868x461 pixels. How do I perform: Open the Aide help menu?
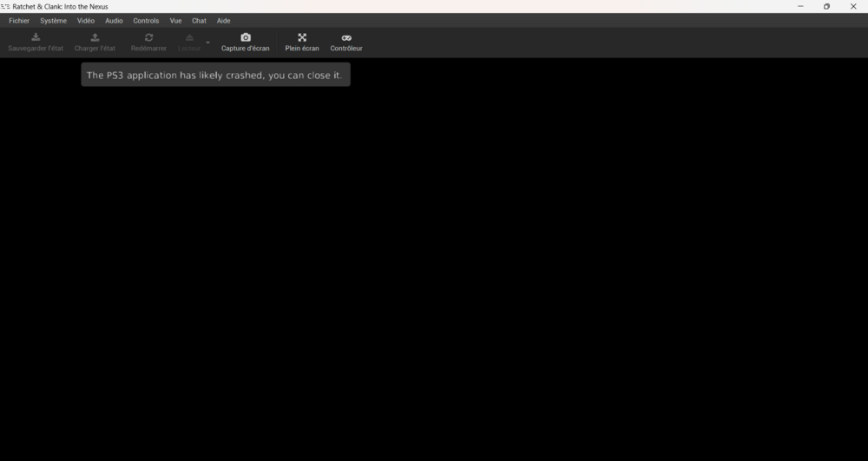(223, 20)
